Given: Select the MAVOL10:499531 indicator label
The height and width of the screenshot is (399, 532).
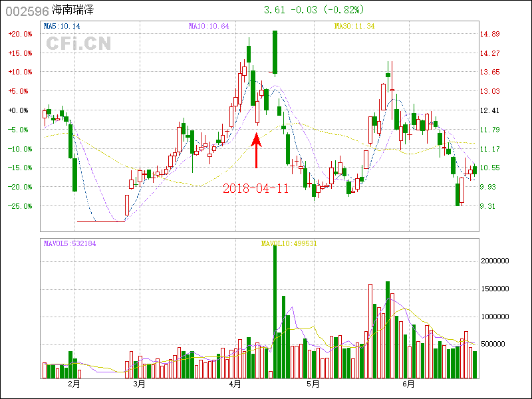Looking at the screenshot, I should 288,244.
